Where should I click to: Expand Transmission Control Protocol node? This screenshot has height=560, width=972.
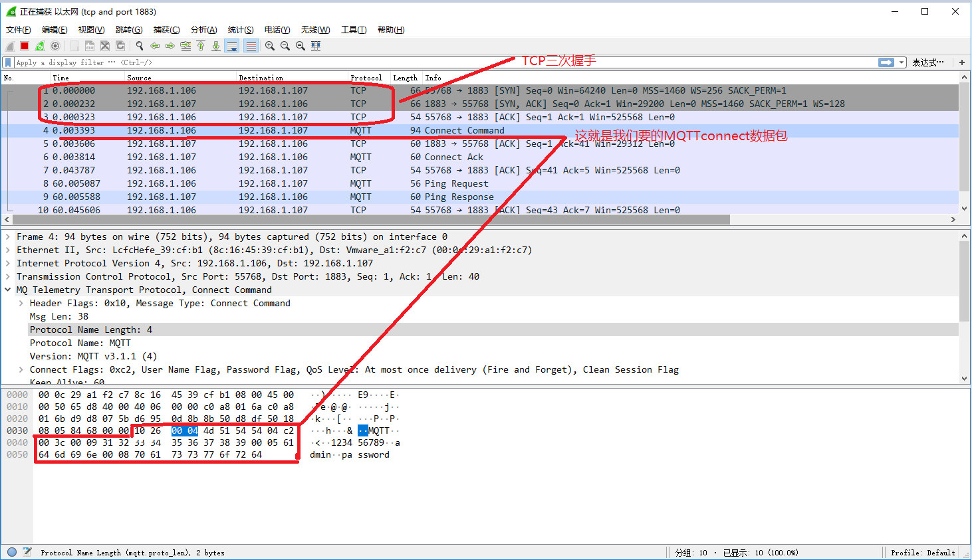pyautogui.click(x=8, y=276)
